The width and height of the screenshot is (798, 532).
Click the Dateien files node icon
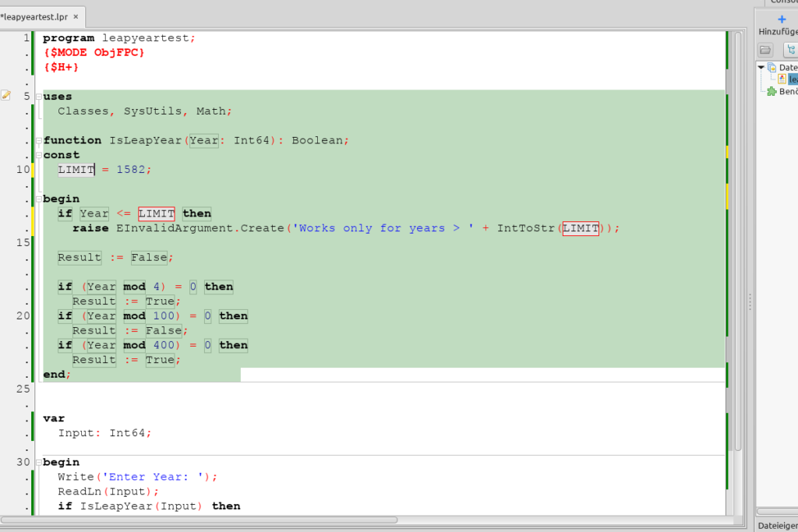click(x=772, y=68)
